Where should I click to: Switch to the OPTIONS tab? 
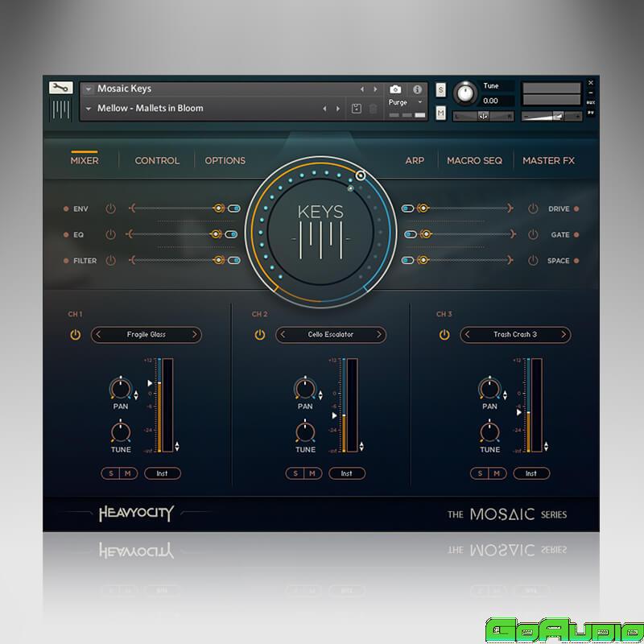(x=225, y=160)
